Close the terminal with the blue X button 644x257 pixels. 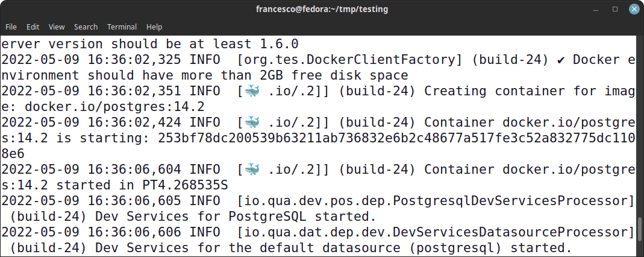(634, 9)
